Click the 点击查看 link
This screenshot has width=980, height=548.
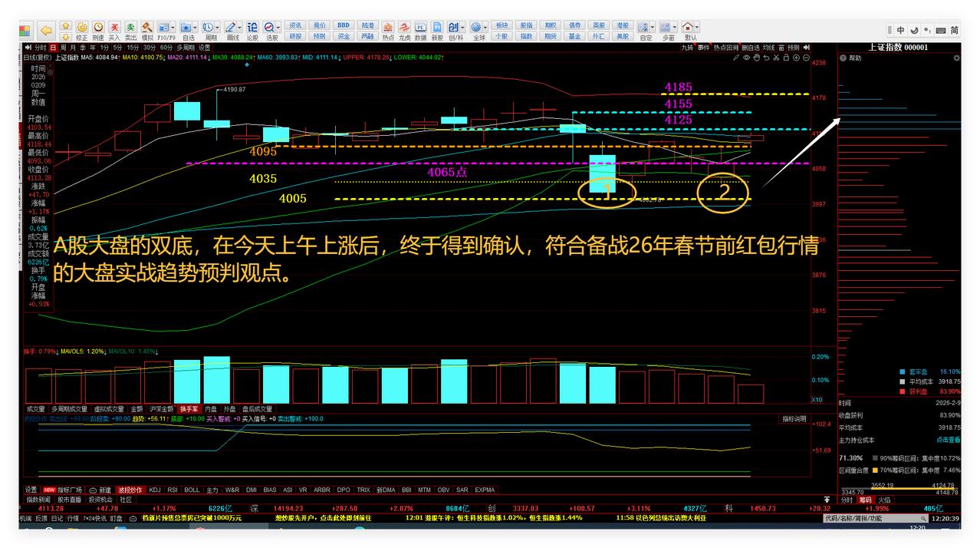[x=948, y=440]
